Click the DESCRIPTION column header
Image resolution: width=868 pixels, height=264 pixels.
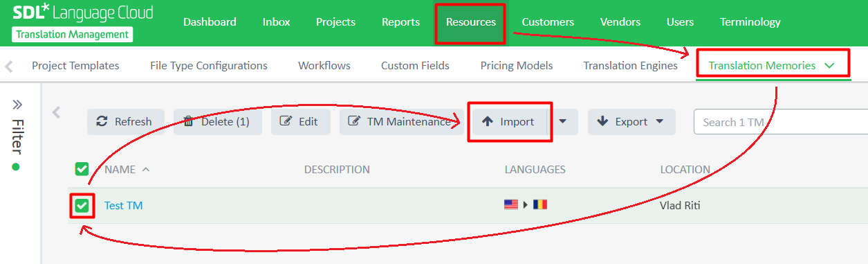pyautogui.click(x=337, y=169)
